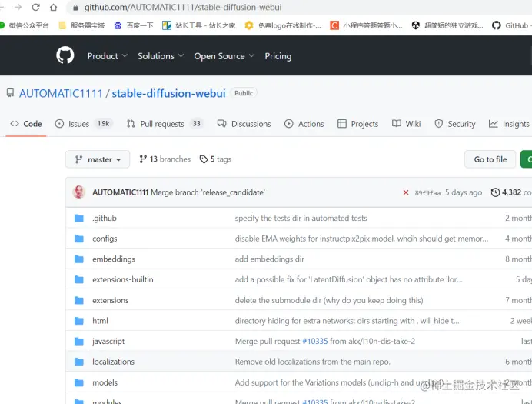This screenshot has width=532, height=404.
Task: Click the GitHub Octocat logo
Action: coord(65,55)
